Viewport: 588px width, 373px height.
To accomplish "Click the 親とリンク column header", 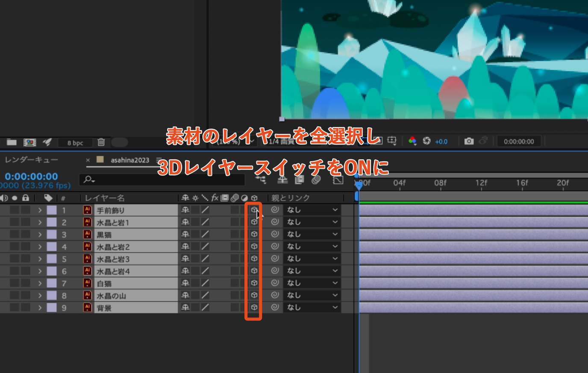I will click(291, 198).
